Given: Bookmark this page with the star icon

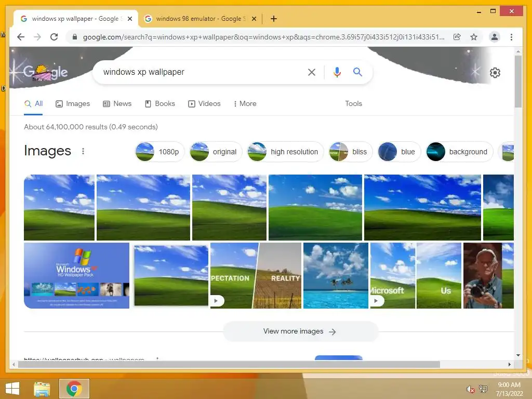Looking at the screenshot, I should coord(474,37).
